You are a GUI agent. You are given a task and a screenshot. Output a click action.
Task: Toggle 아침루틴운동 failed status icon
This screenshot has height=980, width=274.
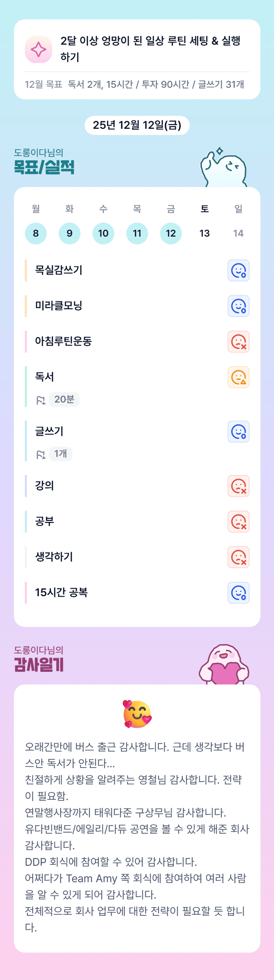tap(238, 342)
